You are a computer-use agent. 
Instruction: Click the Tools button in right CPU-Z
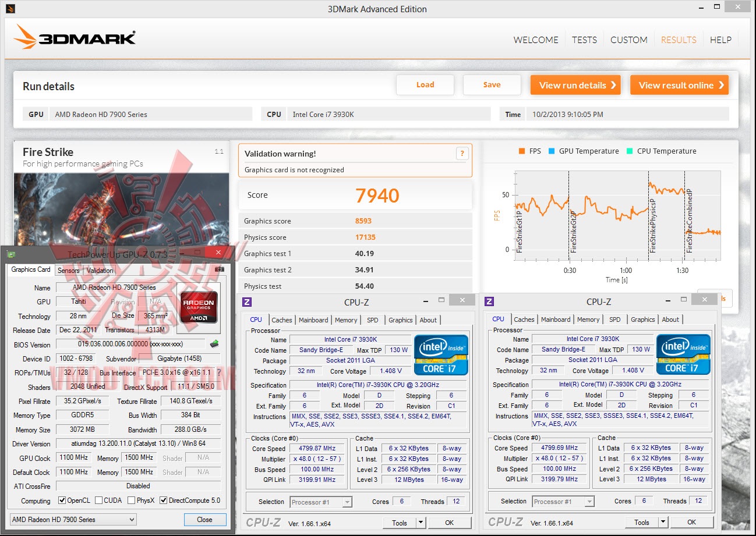click(642, 522)
